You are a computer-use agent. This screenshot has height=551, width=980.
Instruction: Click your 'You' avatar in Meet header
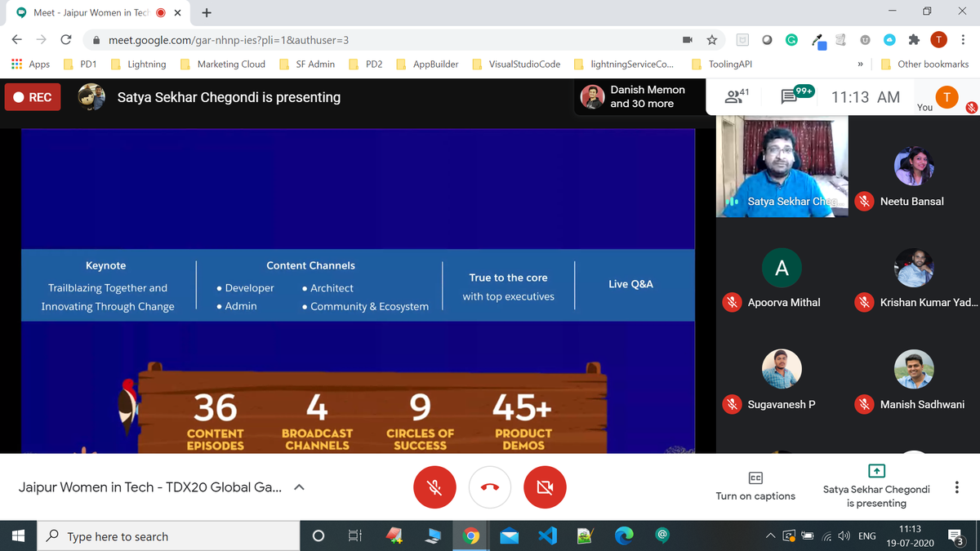click(x=947, y=96)
